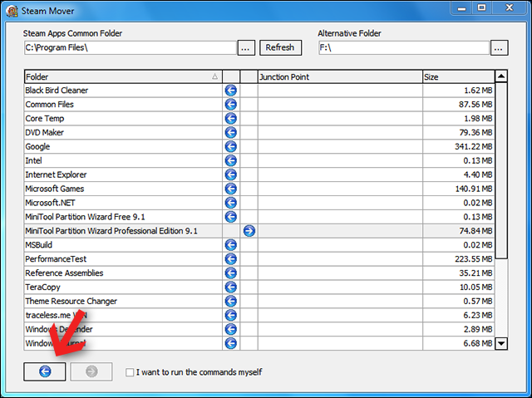Click the 10.05 MB size cell
The image size is (532, 398).
point(459,287)
